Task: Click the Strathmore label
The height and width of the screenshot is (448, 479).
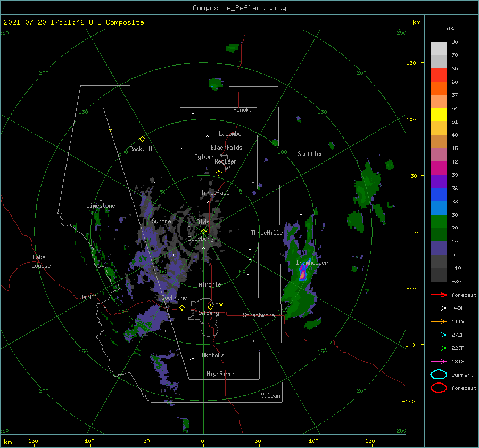Action: [x=259, y=315]
